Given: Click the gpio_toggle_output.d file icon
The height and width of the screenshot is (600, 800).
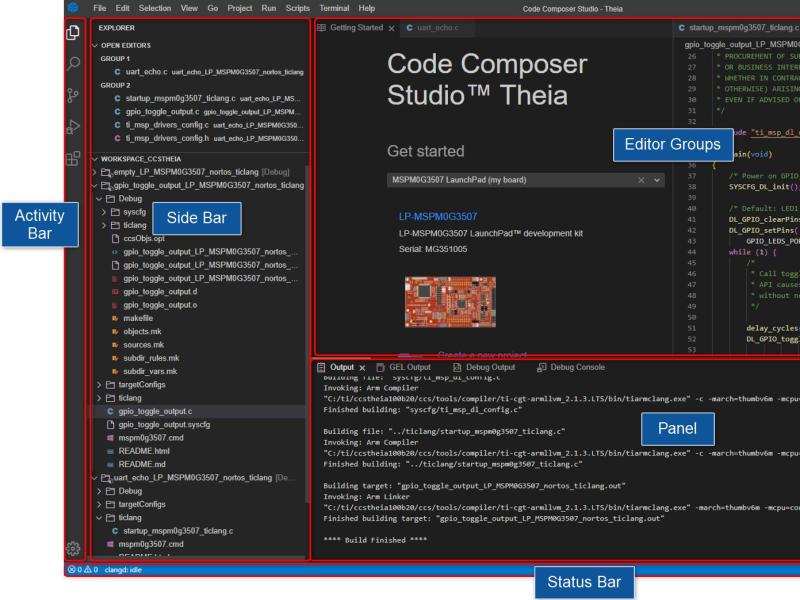Looking at the screenshot, I should (115, 292).
